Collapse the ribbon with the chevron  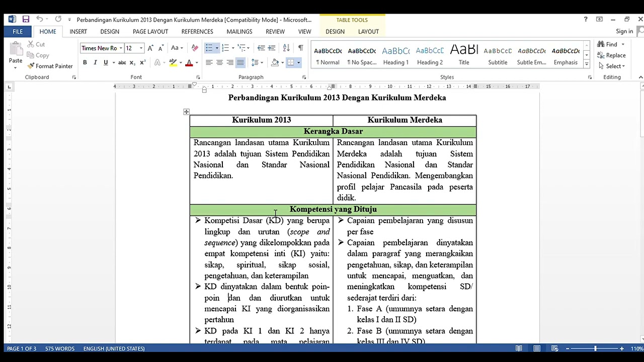coord(640,77)
